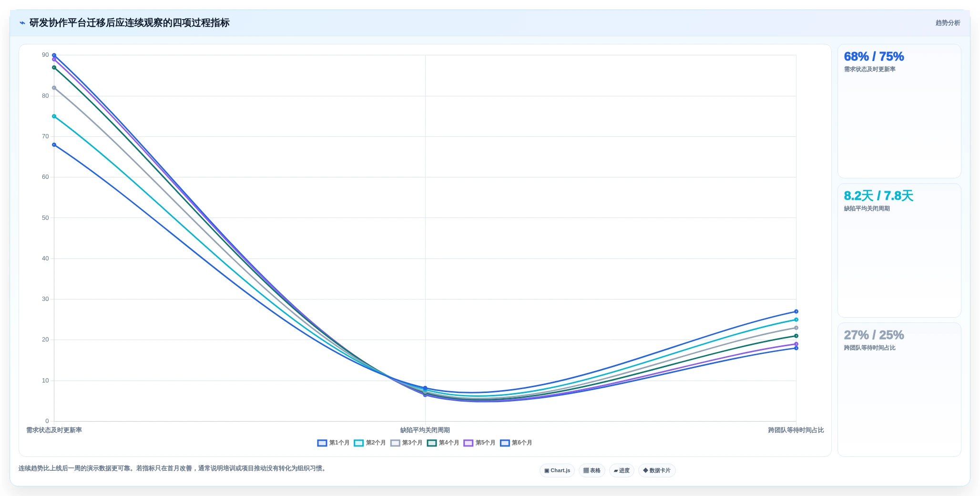Click the y-axis label 50
Image resolution: width=980 pixels, height=496 pixels.
point(45,218)
